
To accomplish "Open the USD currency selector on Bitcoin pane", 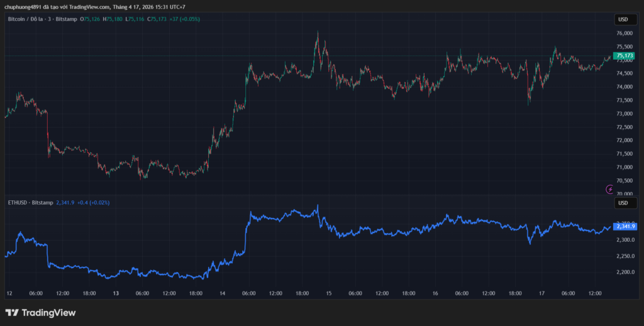I will [623, 19].
